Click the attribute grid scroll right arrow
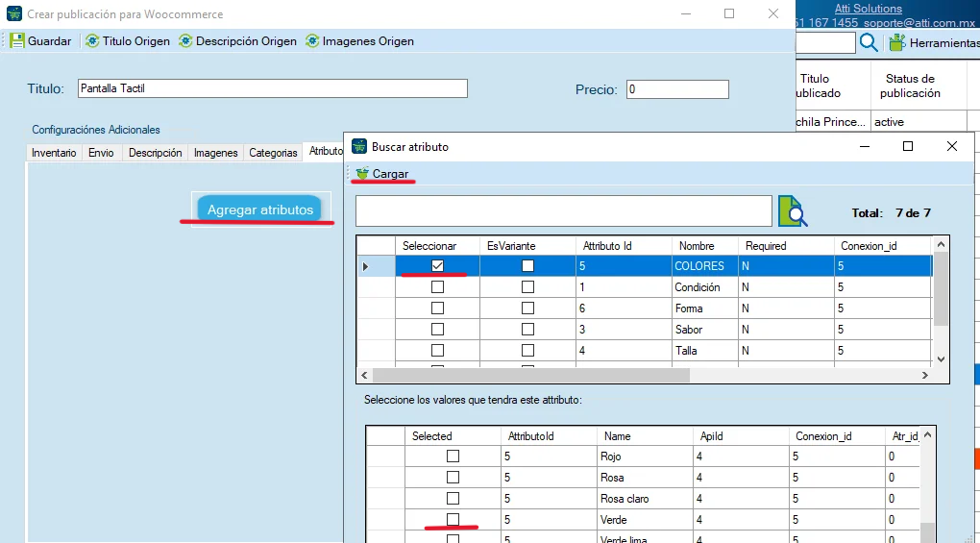Screen dimensions: 980x543 pos(925,376)
